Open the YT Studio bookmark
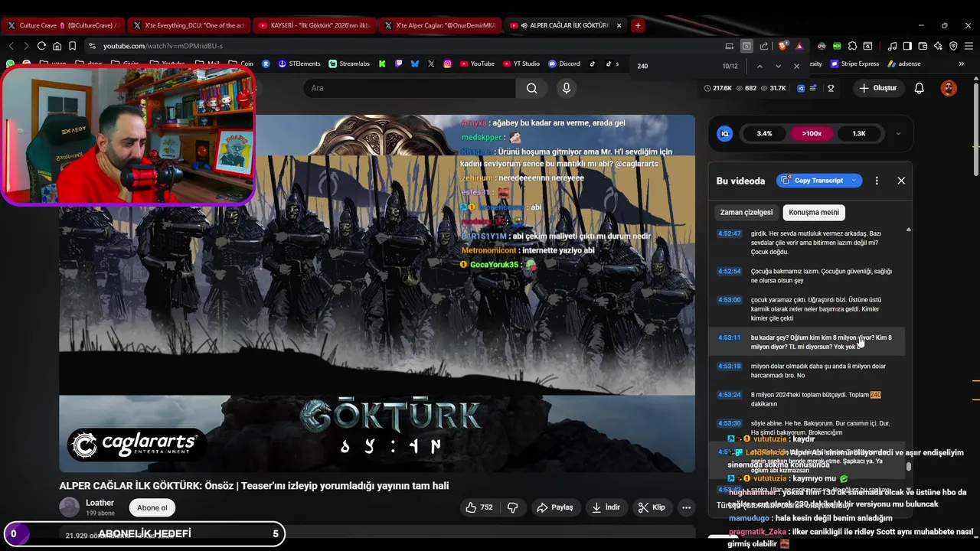The image size is (980, 551). (521, 64)
